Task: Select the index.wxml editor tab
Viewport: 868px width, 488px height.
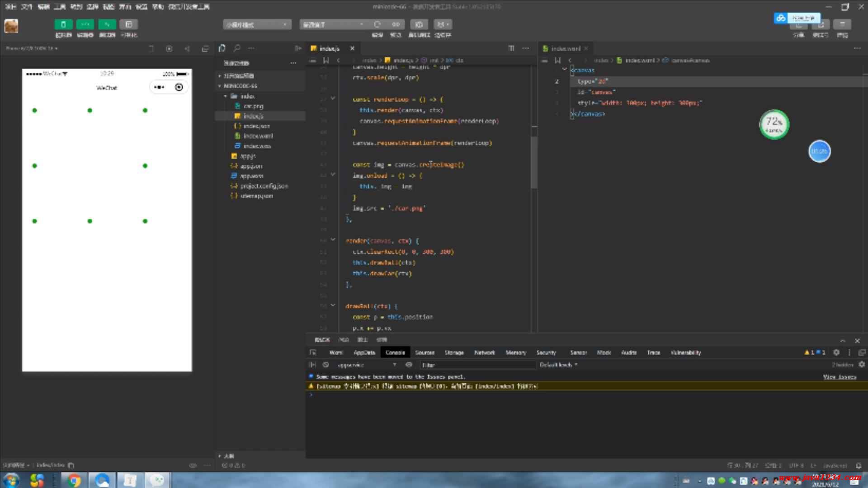Action: (565, 48)
